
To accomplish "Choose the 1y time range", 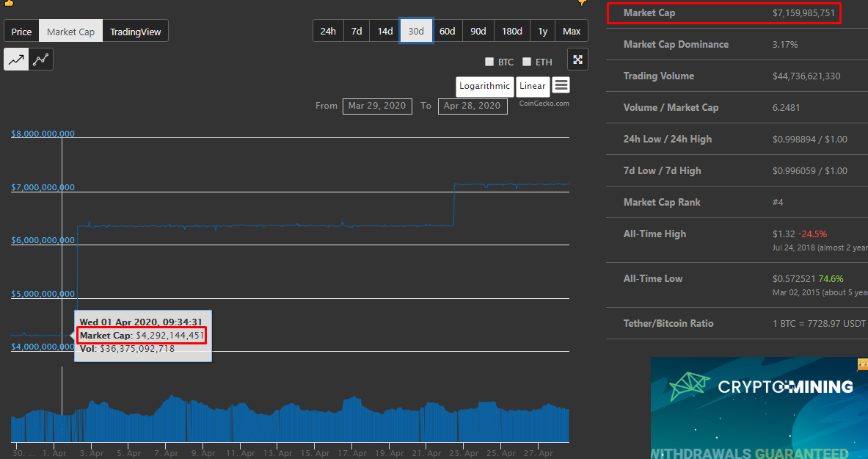I will click(x=542, y=31).
